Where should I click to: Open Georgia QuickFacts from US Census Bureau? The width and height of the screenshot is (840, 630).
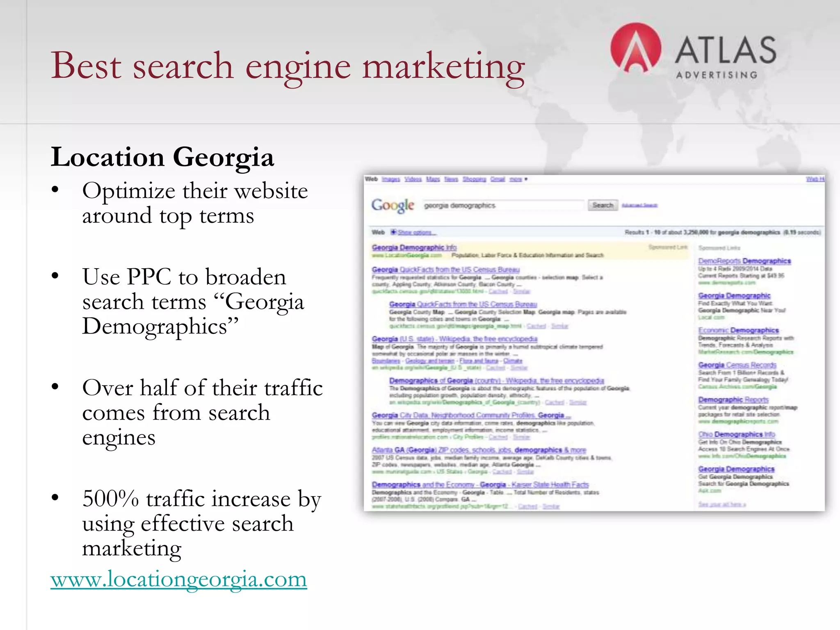445,269
